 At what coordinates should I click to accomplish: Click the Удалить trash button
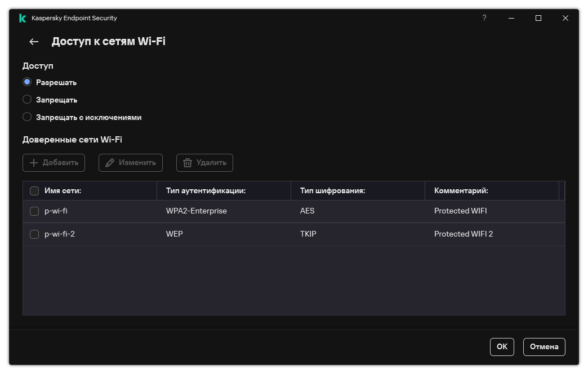[204, 163]
